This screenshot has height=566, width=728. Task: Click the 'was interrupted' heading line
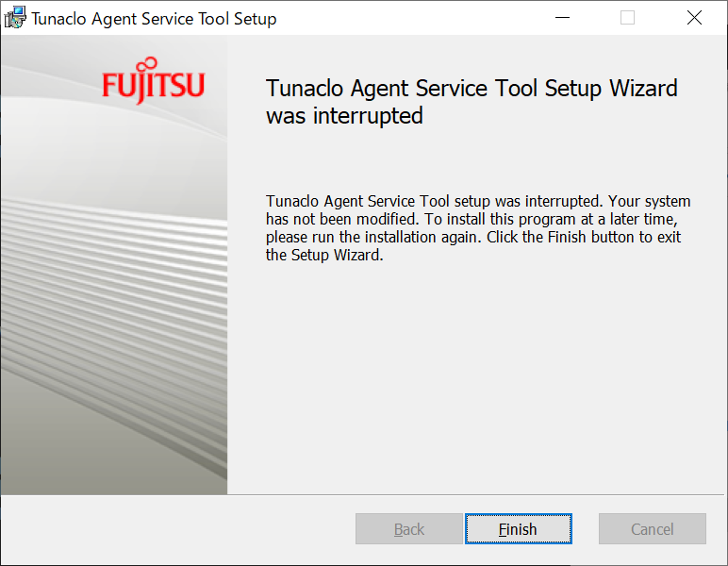[344, 116]
